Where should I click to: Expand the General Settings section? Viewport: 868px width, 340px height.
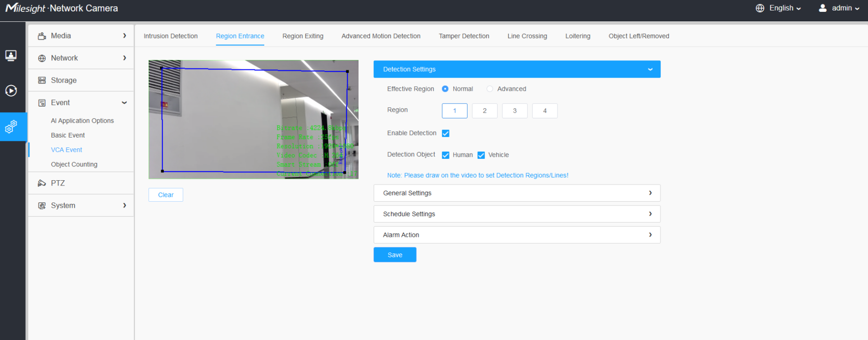tap(517, 193)
